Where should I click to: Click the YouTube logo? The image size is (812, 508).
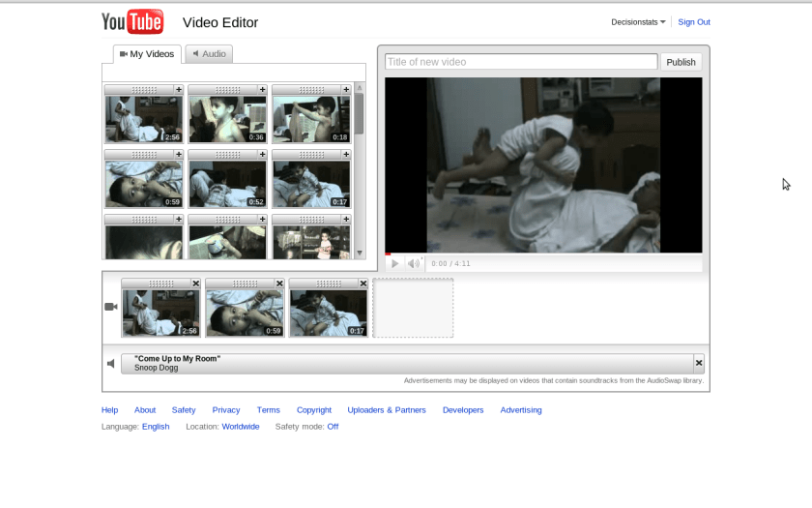click(132, 22)
